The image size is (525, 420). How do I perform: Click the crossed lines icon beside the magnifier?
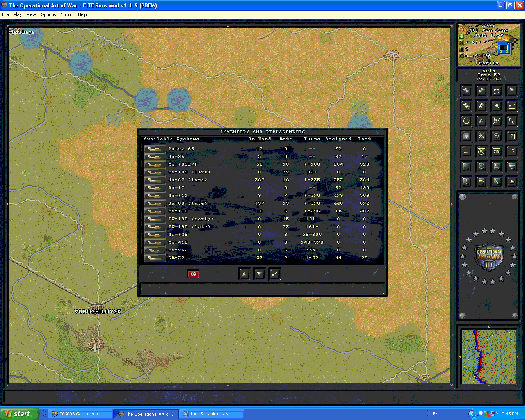[x=481, y=136]
